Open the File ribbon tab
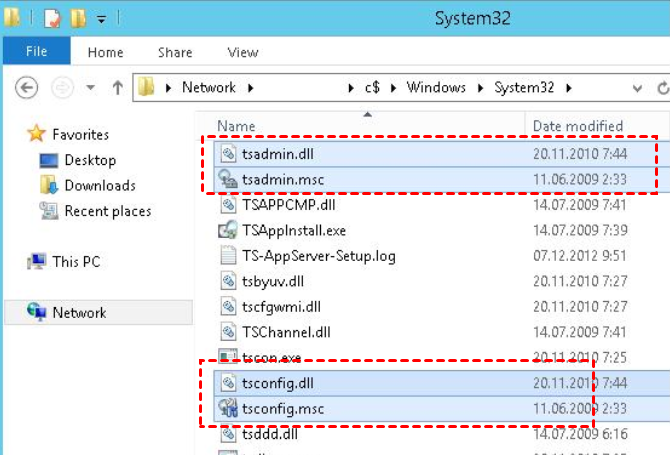Image resolution: width=670 pixels, height=455 pixels. coord(36,52)
